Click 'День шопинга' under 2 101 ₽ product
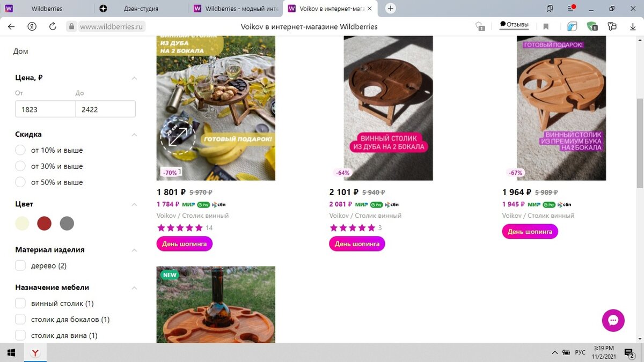 357,244
